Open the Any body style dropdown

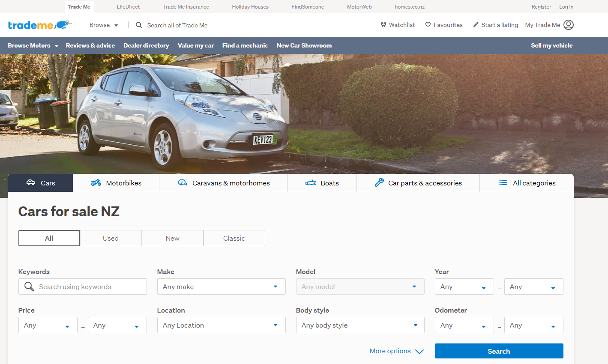click(x=360, y=325)
